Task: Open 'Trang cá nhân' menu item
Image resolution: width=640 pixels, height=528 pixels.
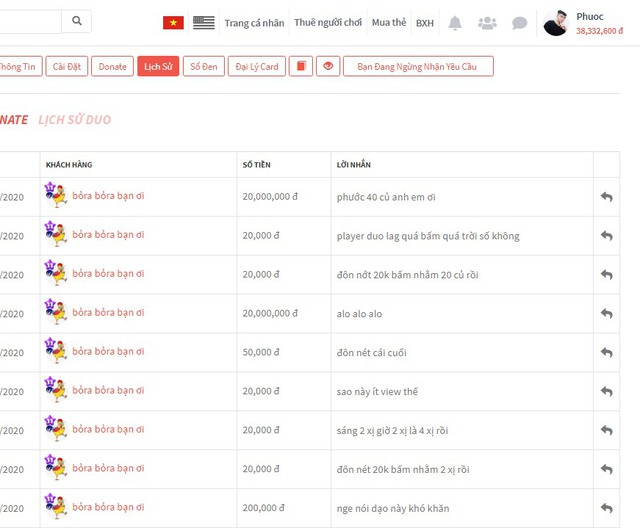Action: (x=254, y=23)
